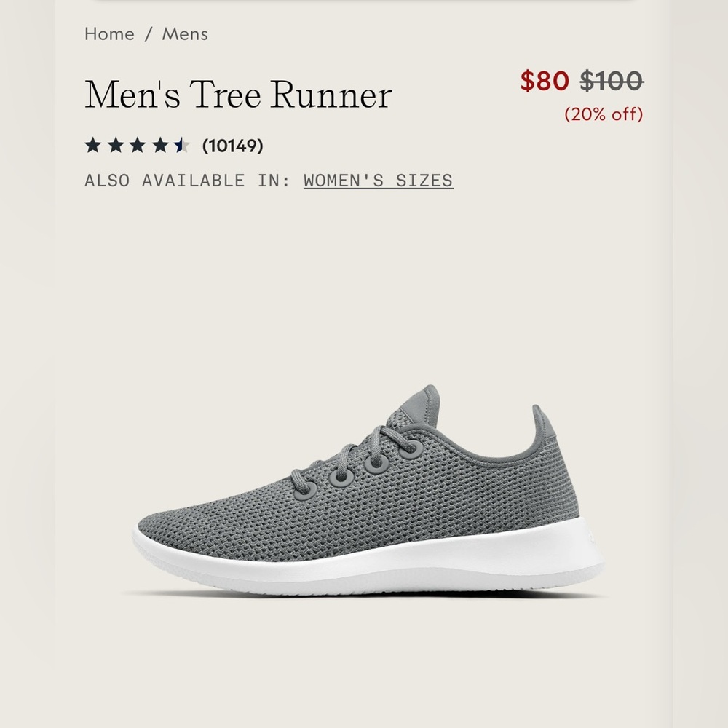Select the Men's Tree Runner title
This screenshot has height=728, width=728.
[x=237, y=93]
